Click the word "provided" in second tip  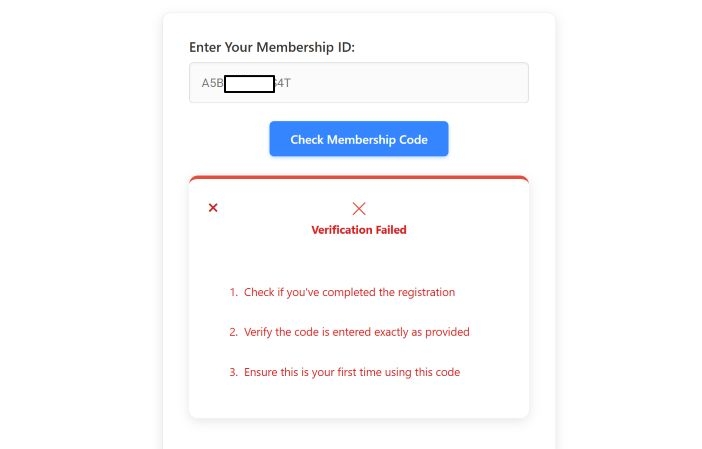click(447, 332)
